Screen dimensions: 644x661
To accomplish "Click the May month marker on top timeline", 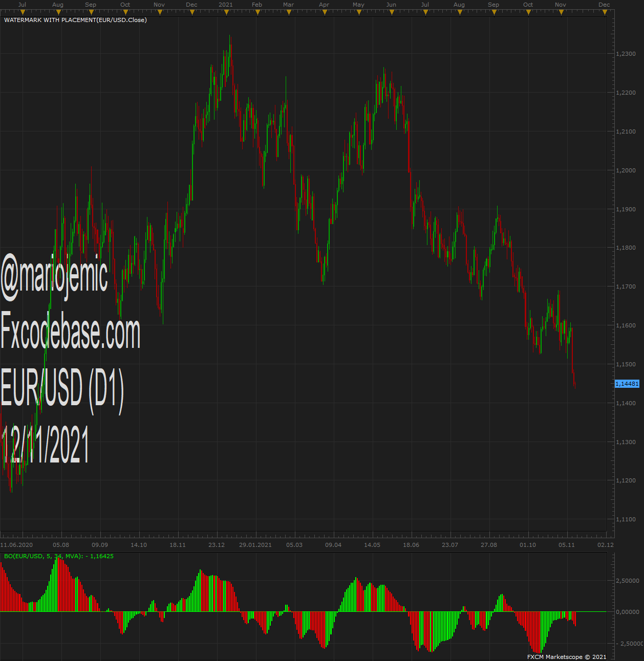I will [358, 5].
